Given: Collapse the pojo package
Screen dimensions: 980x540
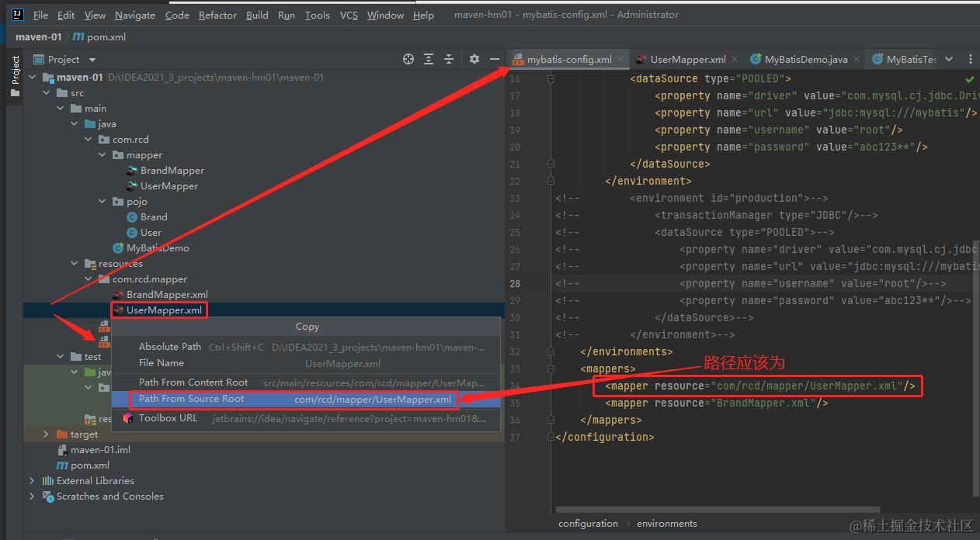Looking at the screenshot, I should pos(103,202).
